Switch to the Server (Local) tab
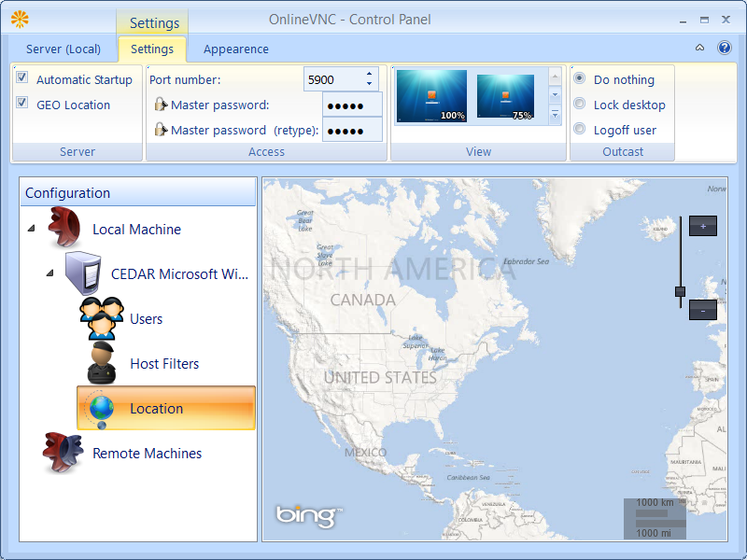 (63, 49)
